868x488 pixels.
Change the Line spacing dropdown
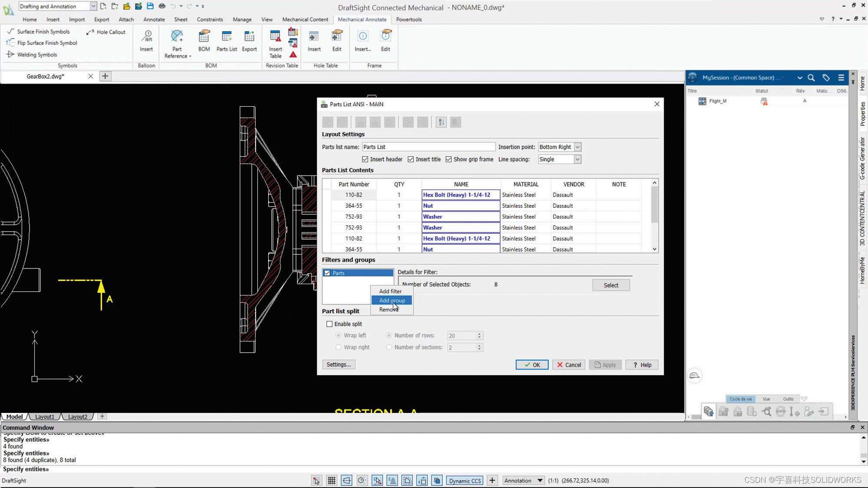pyautogui.click(x=577, y=159)
